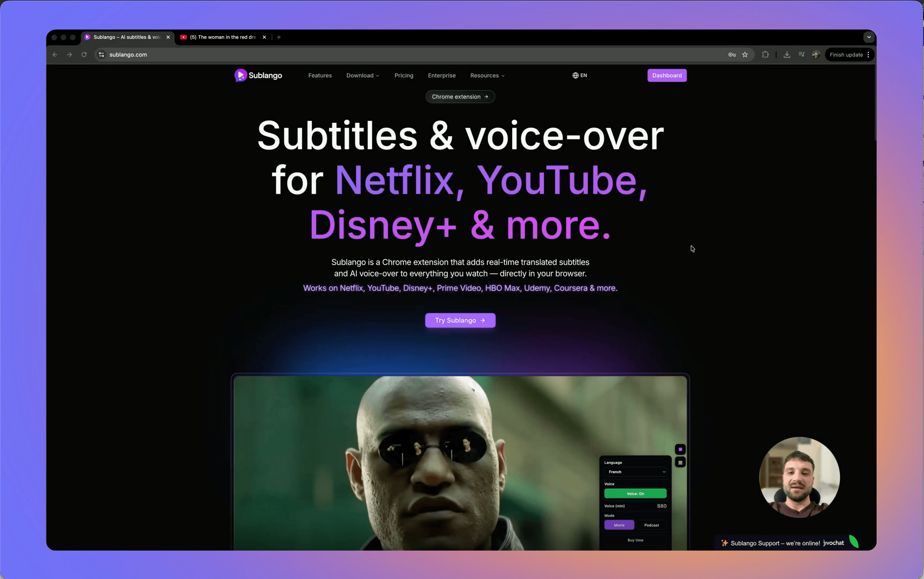
Task: Click the jivochat green leaf icon
Action: 854,542
